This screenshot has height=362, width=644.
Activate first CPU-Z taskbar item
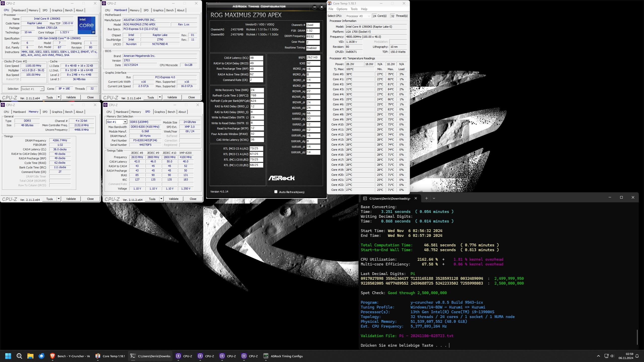click(184, 356)
